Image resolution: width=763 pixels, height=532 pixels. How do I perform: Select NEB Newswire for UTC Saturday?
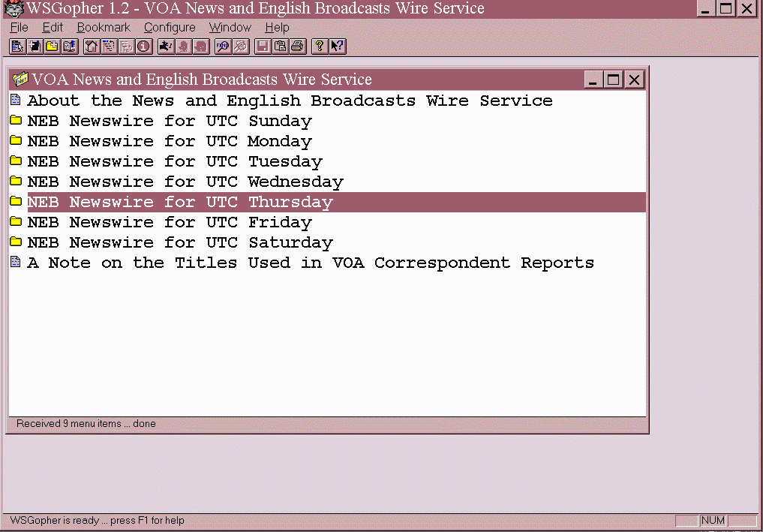(x=181, y=242)
